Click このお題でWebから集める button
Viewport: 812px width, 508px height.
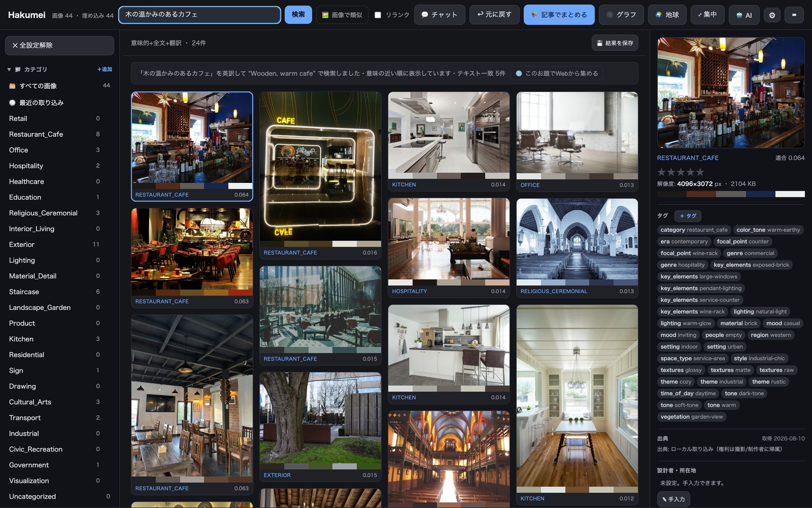point(557,74)
